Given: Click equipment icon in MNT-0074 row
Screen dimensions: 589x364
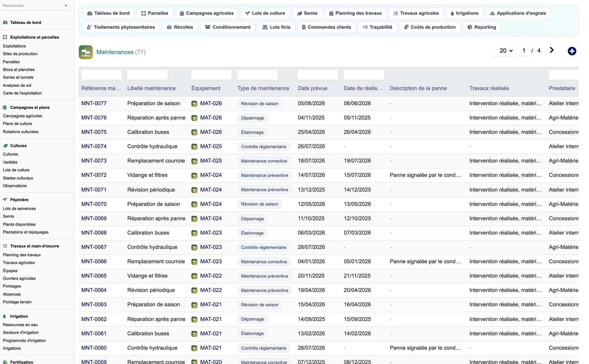Looking at the screenshot, I should coord(194,147).
